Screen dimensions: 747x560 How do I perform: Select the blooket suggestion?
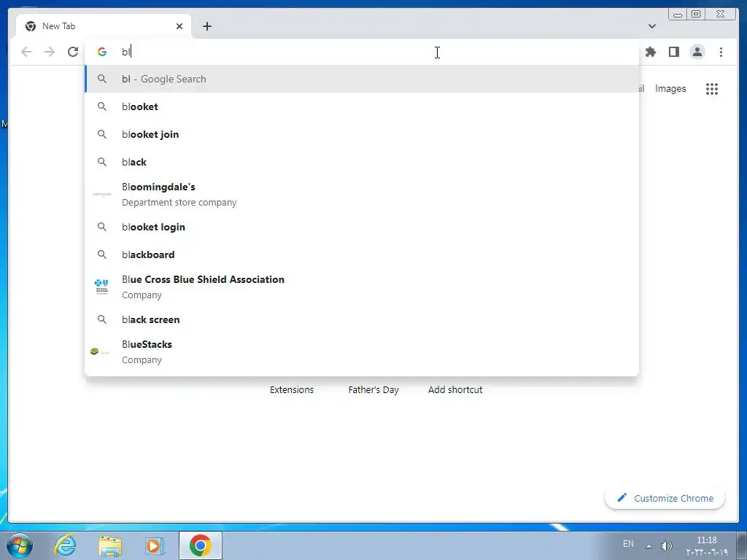pos(362,106)
